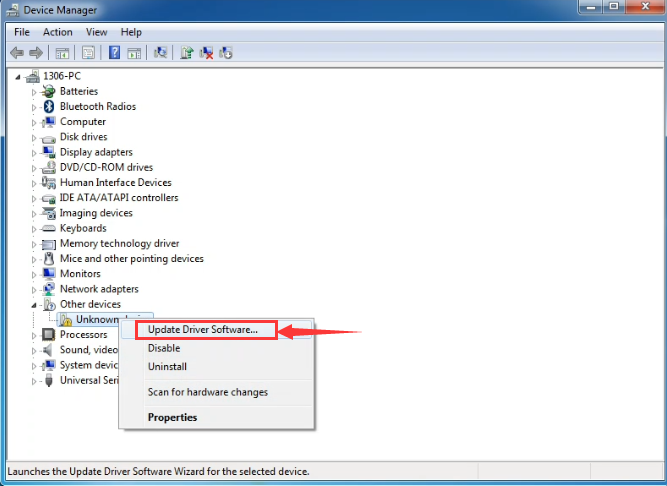667x486 pixels.
Task: Click the Uninstall toolbar icon with red X
Action: [x=206, y=52]
